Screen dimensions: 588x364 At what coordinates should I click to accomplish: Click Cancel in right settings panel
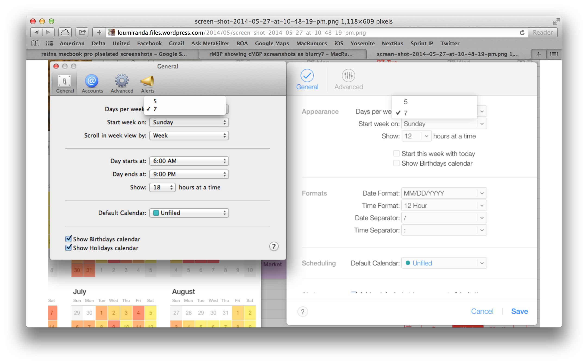click(482, 311)
